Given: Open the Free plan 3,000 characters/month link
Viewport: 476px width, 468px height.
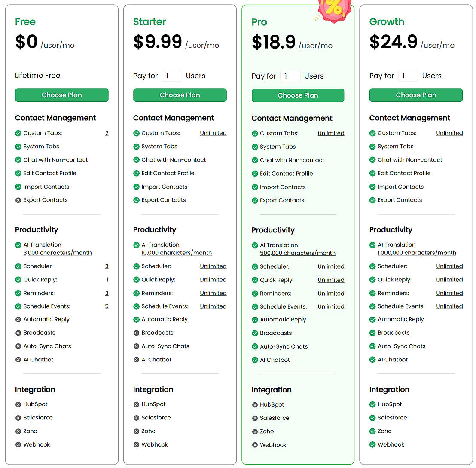Looking at the screenshot, I should click(x=58, y=253).
